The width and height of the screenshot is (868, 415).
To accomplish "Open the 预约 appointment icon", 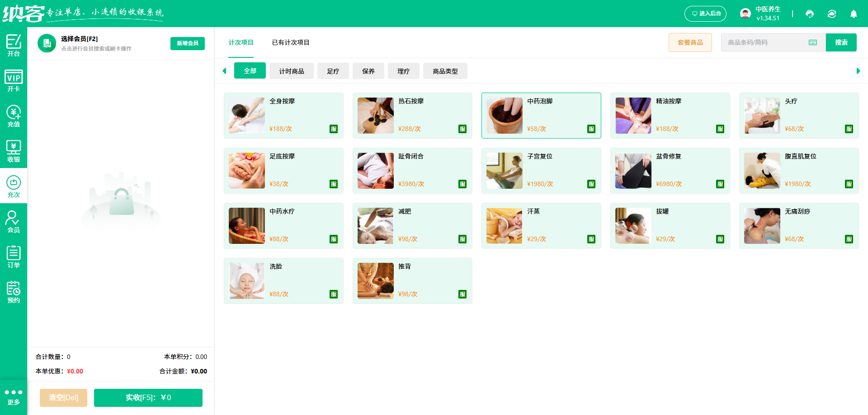I will pos(13,290).
